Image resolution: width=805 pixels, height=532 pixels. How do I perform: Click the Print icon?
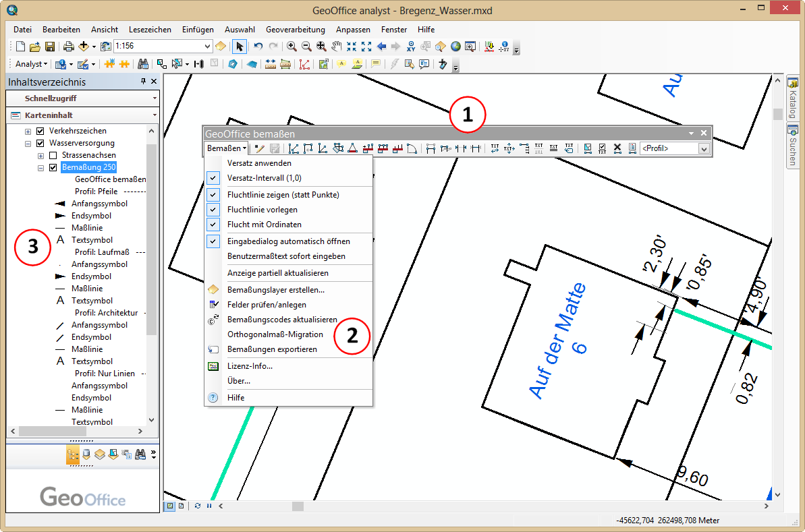click(68, 47)
